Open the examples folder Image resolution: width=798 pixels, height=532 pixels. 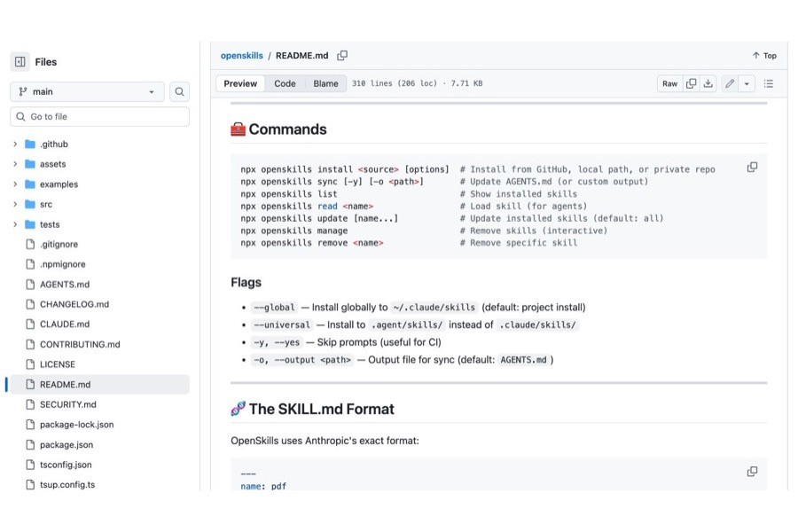tap(59, 184)
